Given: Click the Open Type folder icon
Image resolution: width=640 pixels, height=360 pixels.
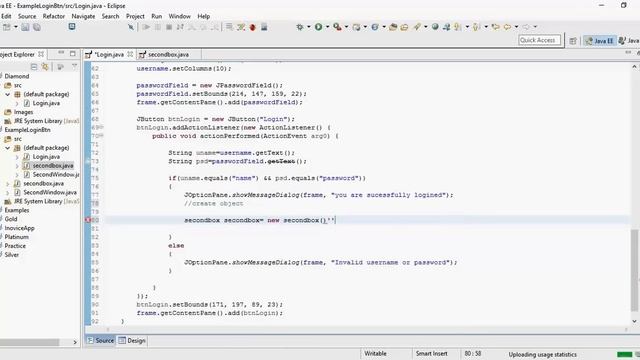Looking at the screenshot, I should pyautogui.click(x=393, y=27).
